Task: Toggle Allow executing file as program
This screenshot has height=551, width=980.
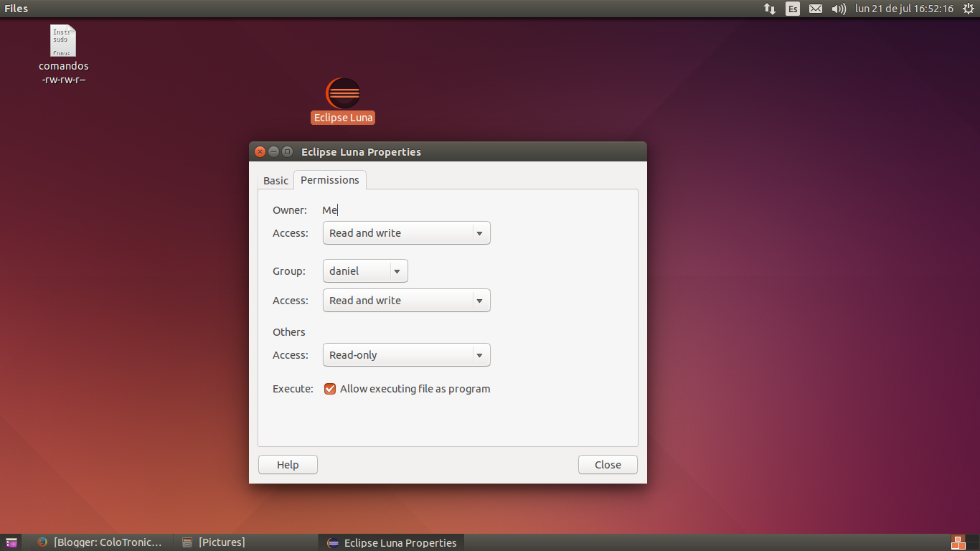Action: click(x=330, y=389)
